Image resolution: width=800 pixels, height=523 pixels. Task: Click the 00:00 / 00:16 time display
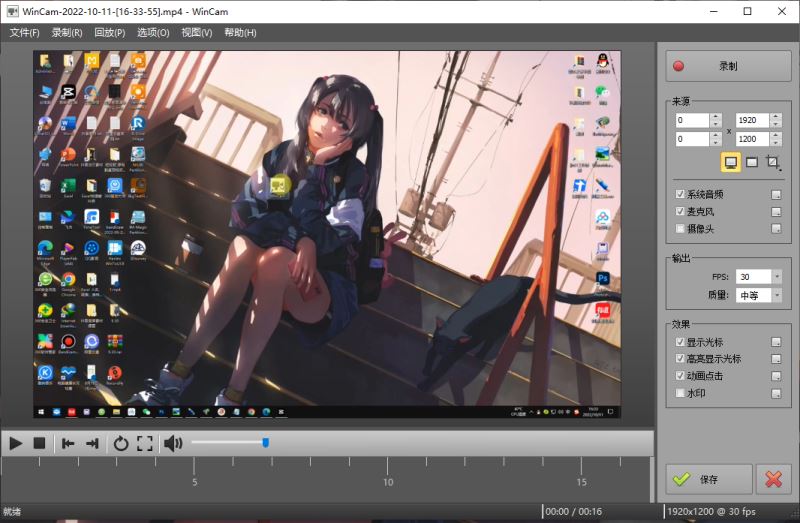(573, 511)
